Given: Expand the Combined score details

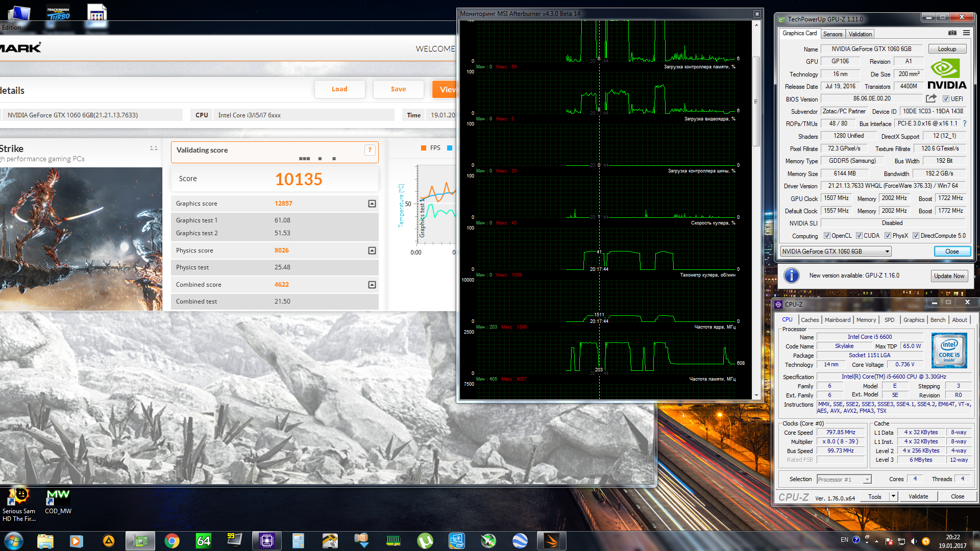Looking at the screenshot, I should pos(372,285).
